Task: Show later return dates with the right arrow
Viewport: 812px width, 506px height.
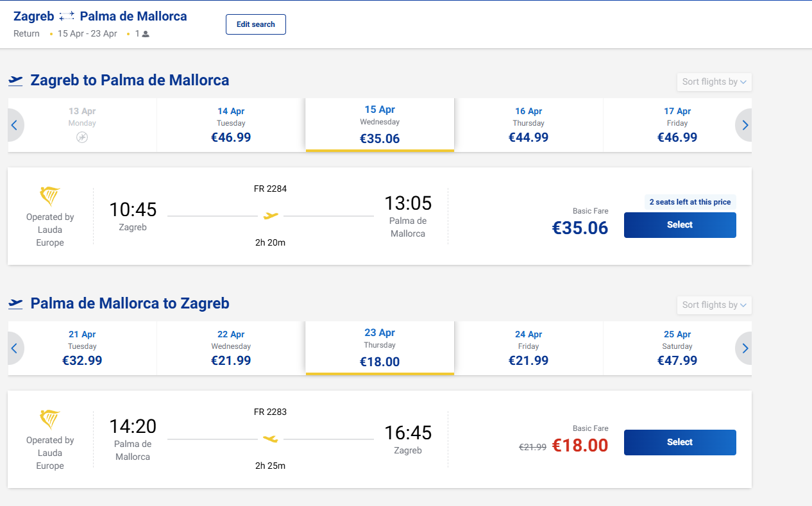Action: pos(745,348)
